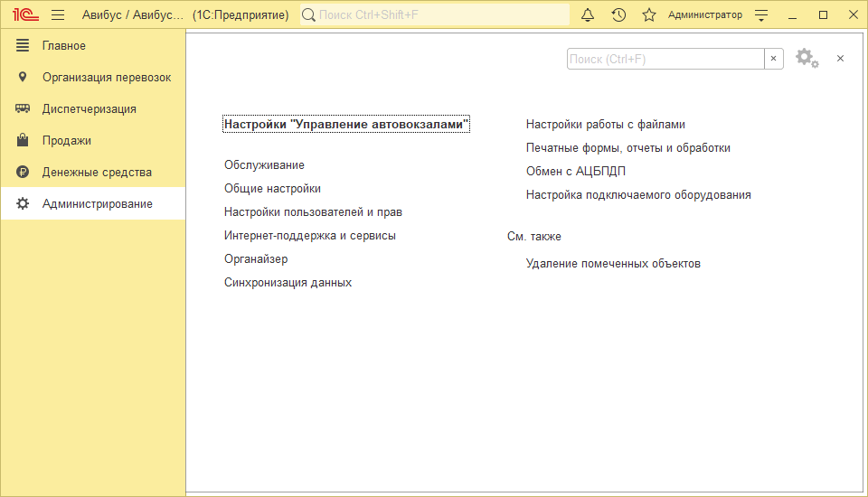Image resolution: width=868 pixels, height=497 pixels.
Task: Select Главное section in sidebar
Action: tap(63, 46)
